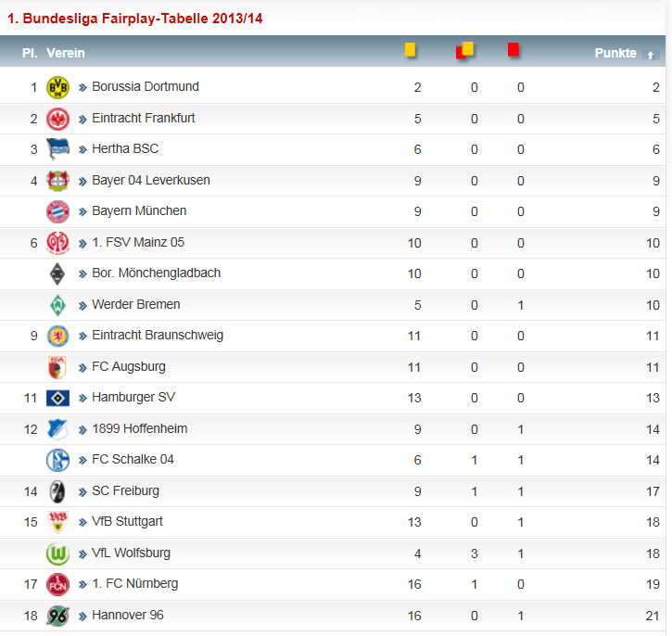672x636 pixels.
Task: Click the Hamburger SV diamond logo
Action: [57, 398]
